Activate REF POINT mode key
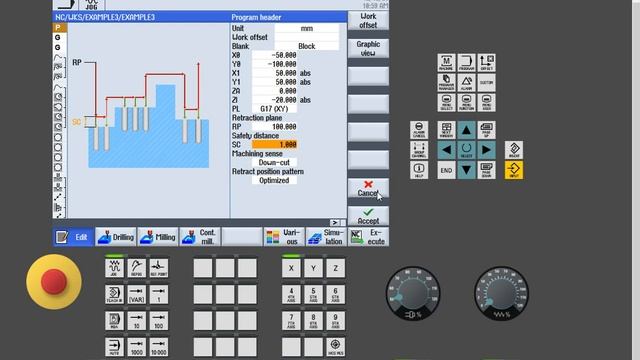640x360 pixels. (159, 268)
